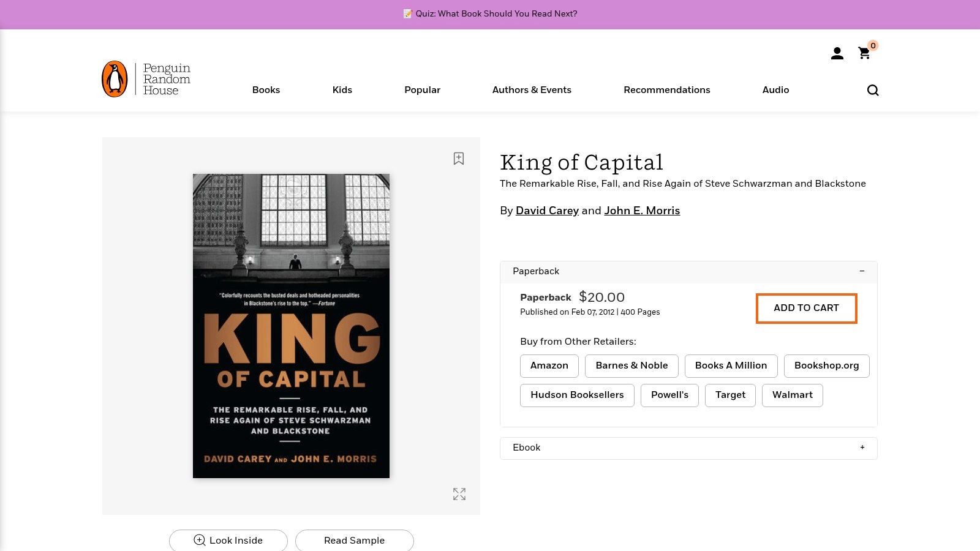Open author David Carey's page

547,211
